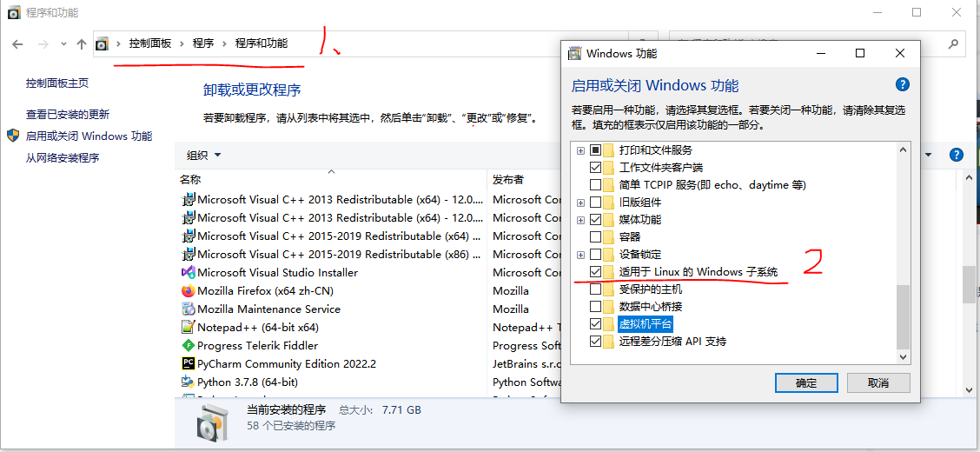Click the main window title bar icon
Image resolution: width=980 pixels, height=452 pixels.
point(15,12)
